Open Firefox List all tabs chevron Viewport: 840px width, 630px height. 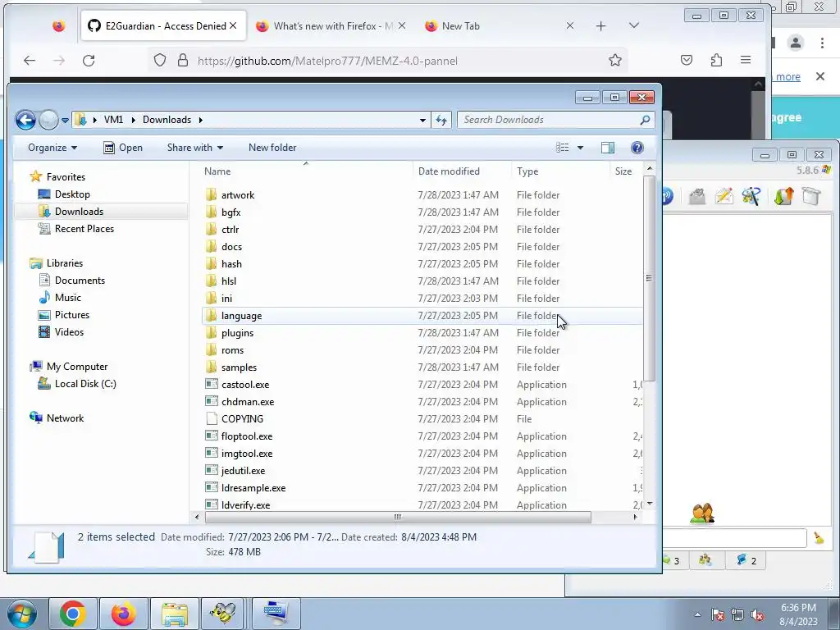pyautogui.click(x=634, y=25)
